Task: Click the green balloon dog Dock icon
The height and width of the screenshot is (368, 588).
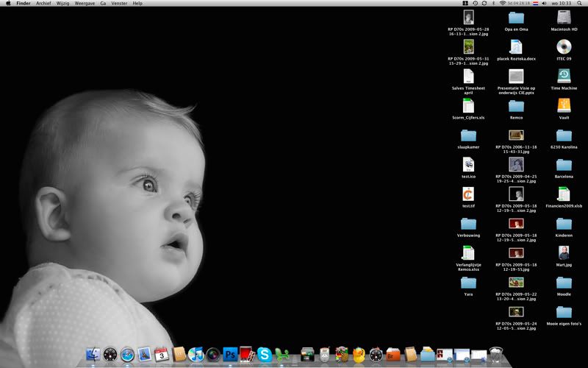Action: tap(282, 355)
